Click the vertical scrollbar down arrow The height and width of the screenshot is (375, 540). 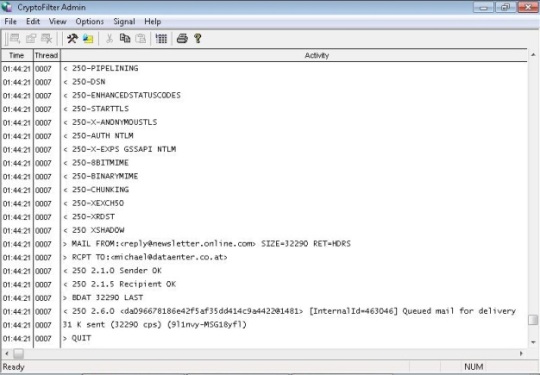(x=533, y=342)
